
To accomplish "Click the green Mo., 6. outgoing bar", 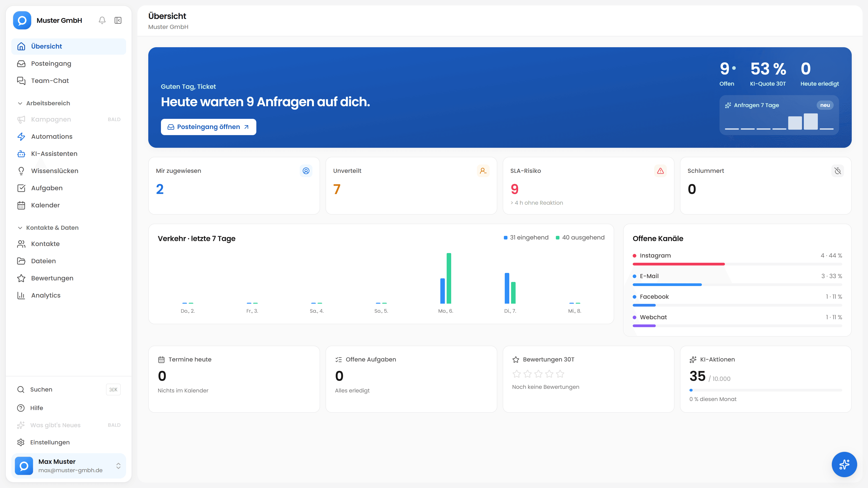I will (449, 278).
